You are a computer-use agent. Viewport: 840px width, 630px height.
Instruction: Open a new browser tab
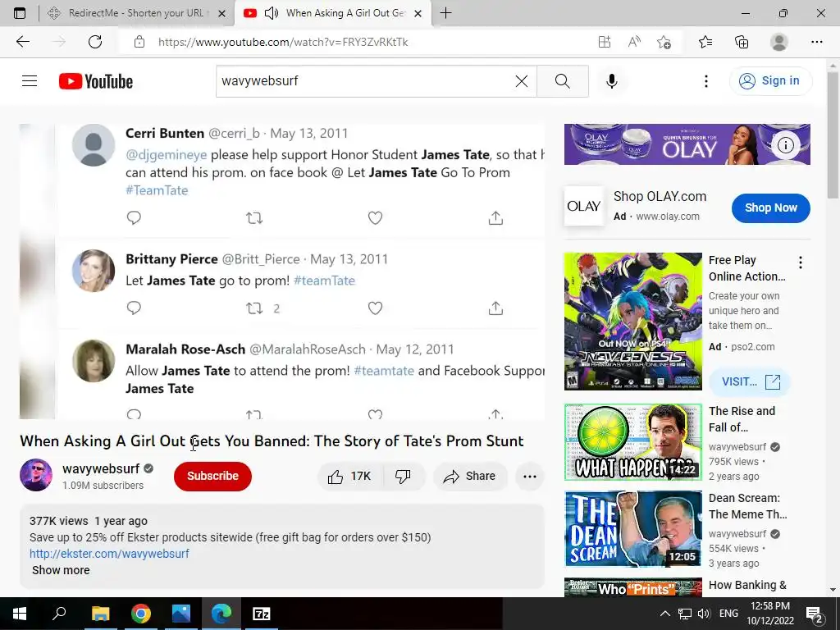click(445, 13)
